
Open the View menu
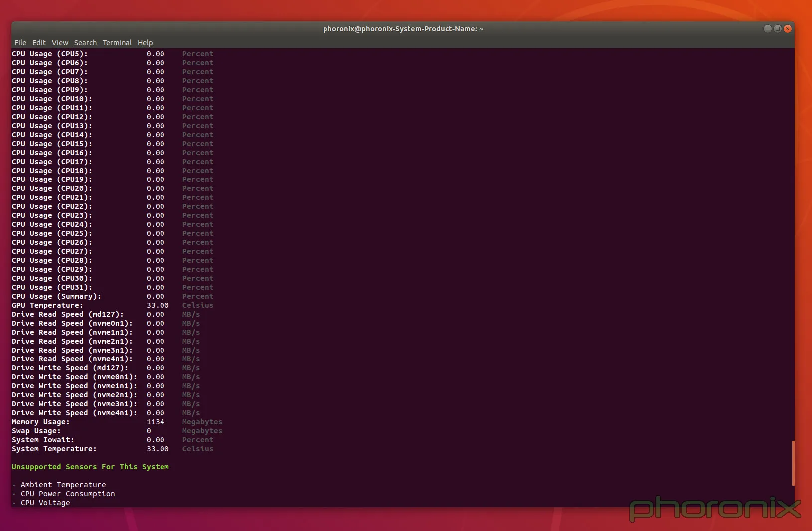tap(60, 43)
